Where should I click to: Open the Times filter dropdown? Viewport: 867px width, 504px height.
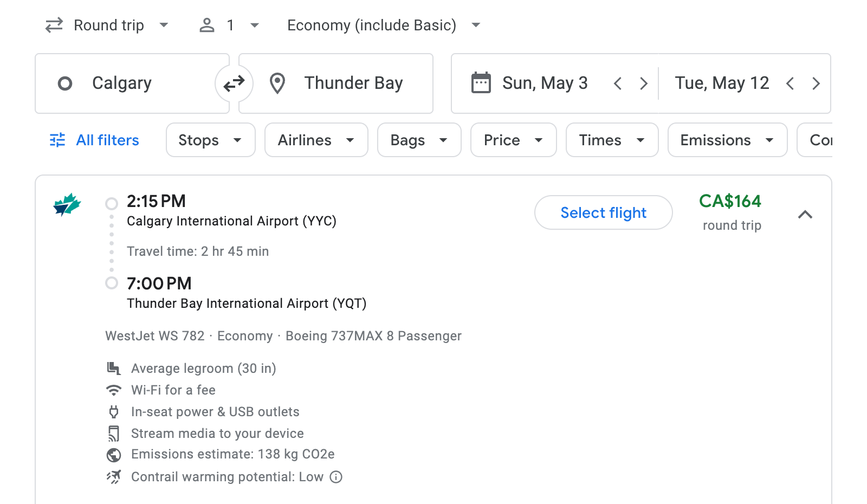pyautogui.click(x=611, y=140)
